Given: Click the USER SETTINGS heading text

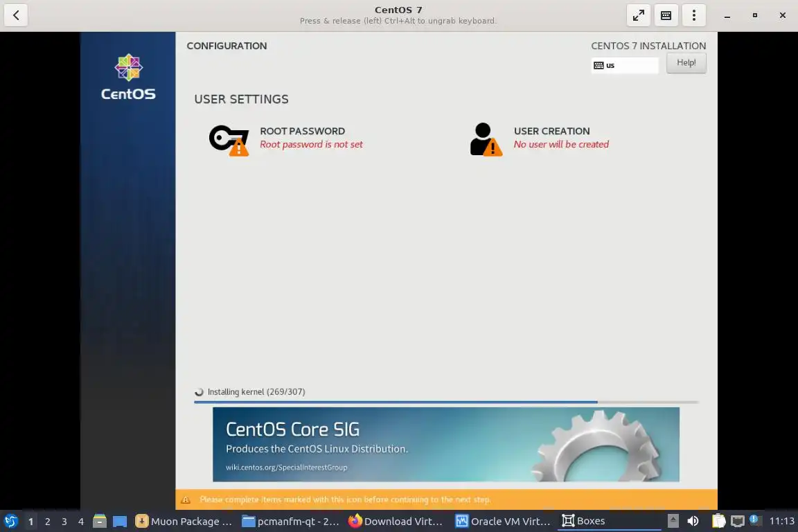Looking at the screenshot, I should (241, 99).
